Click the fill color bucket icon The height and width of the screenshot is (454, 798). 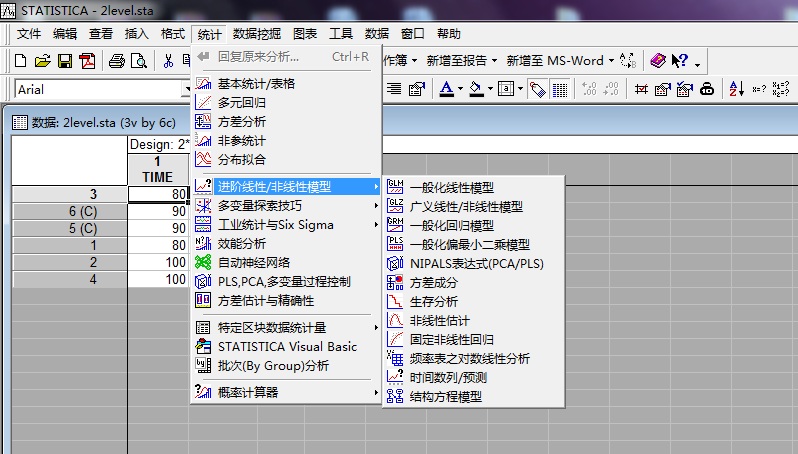point(476,89)
